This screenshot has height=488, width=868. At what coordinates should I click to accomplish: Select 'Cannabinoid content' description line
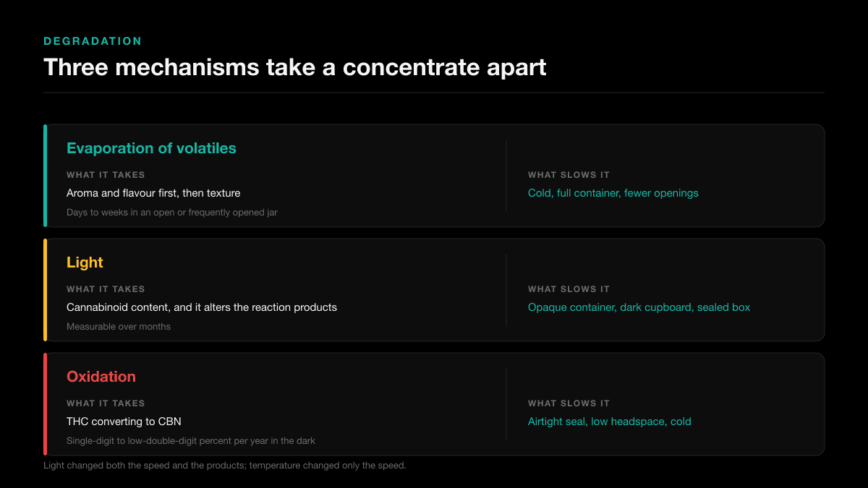[x=202, y=307]
